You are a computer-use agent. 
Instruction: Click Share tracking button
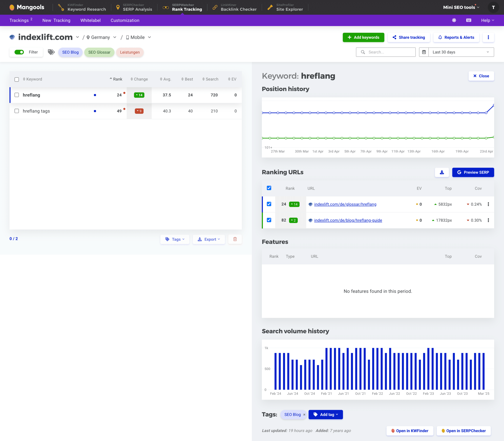(409, 37)
